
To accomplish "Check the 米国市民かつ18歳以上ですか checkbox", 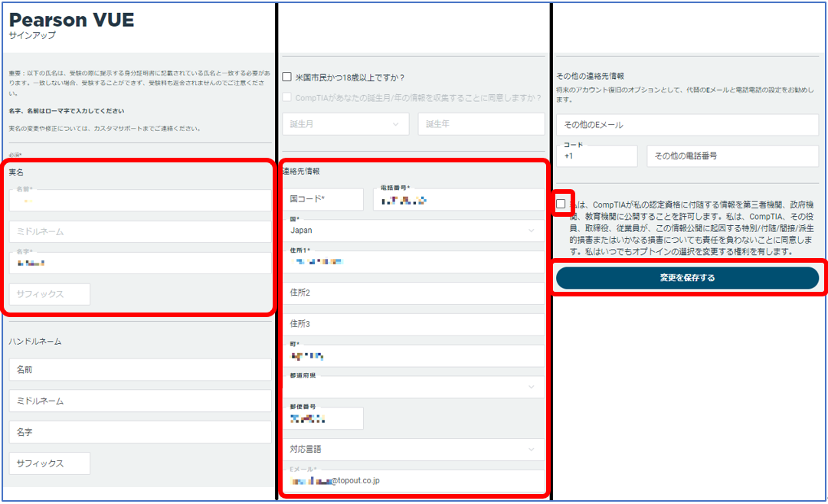I will pyautogui.click(x=286, y=77).
